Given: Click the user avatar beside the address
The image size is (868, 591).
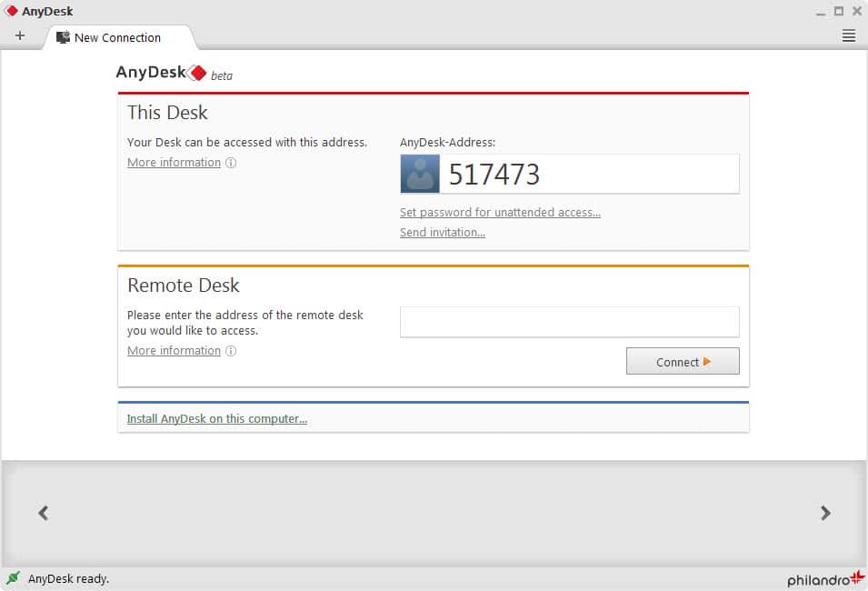Looking at the screenshot, I should [420, 174].
